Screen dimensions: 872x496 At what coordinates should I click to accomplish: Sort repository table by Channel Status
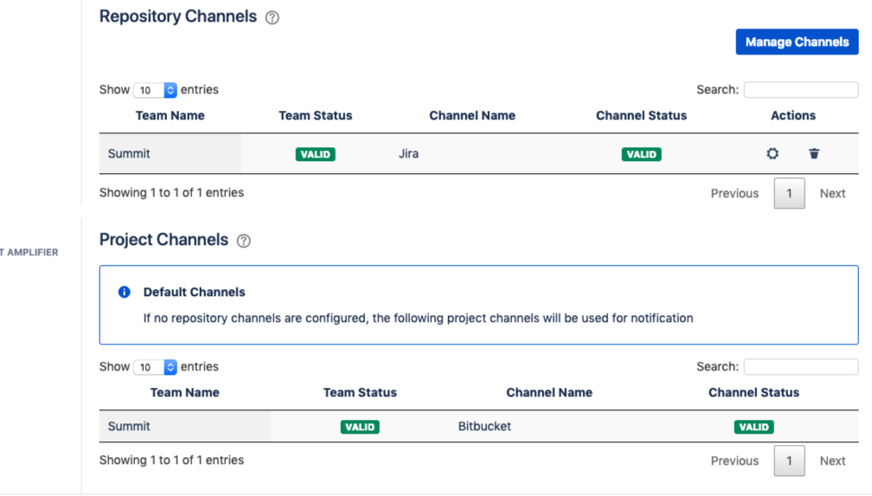tap(641, 116)
